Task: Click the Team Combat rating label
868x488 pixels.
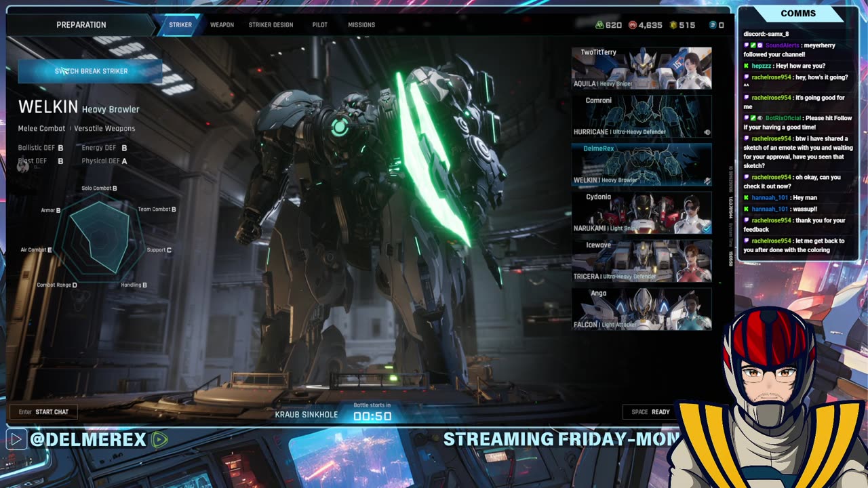Action: (x=157, y=209)
